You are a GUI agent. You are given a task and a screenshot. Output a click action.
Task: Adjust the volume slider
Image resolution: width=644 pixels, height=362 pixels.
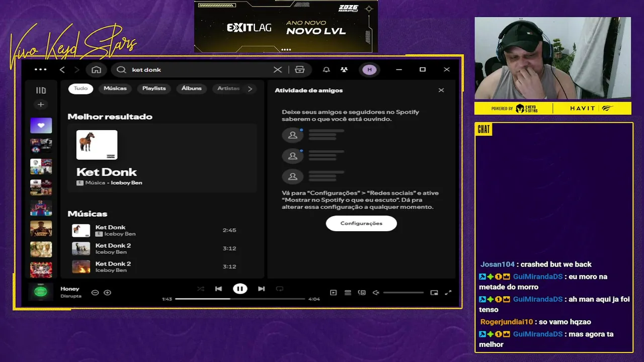[x=404, y=293]
